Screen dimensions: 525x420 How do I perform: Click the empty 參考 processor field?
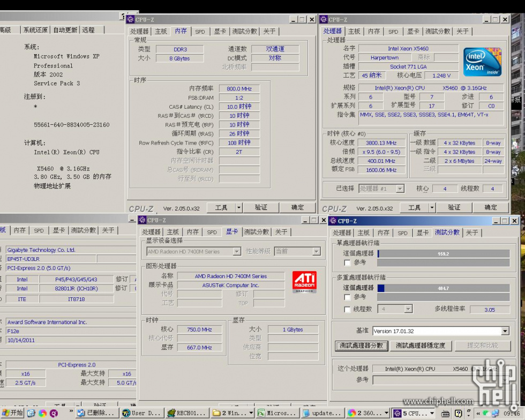pos(441,379)
